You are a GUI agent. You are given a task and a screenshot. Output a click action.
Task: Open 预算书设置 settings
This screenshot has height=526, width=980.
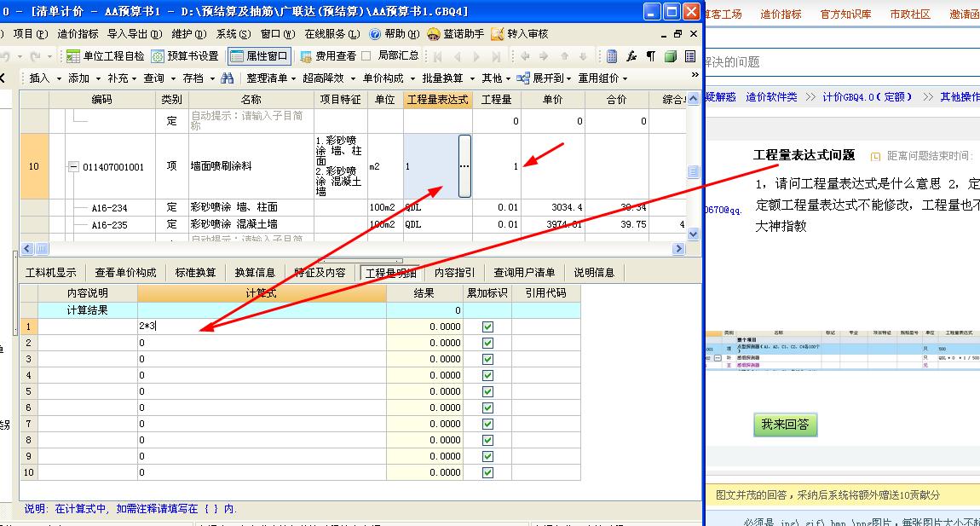pos(185,56)
